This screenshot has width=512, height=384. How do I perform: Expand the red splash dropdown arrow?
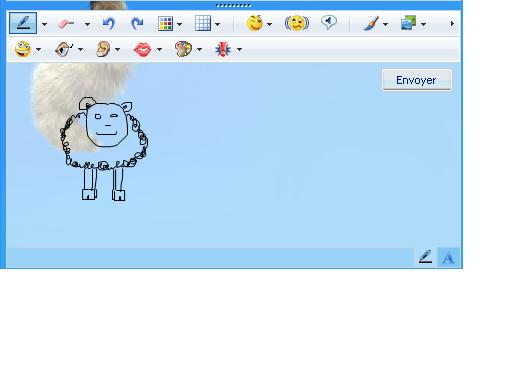click(x=239, y=50)
